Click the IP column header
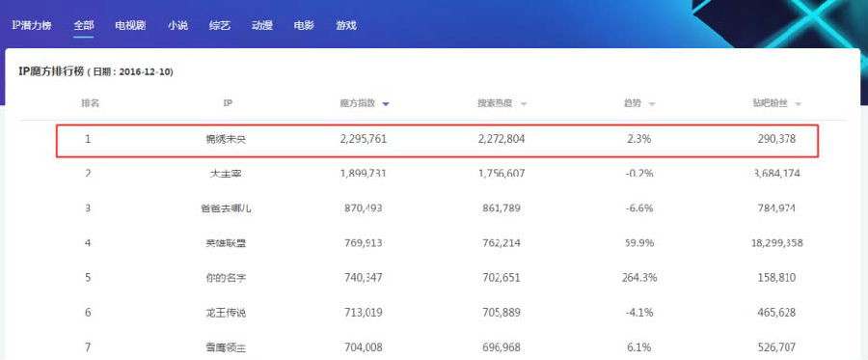Image resolution: width=868 pixels, height=360 pixels. [x=227, y=103]
